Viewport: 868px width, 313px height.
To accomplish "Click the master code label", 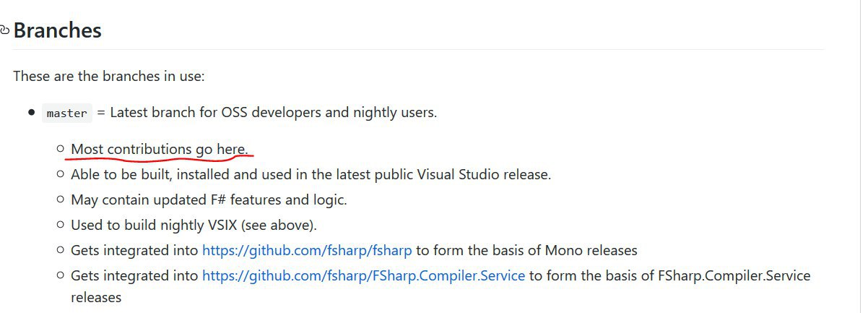I will coord(66,113).
